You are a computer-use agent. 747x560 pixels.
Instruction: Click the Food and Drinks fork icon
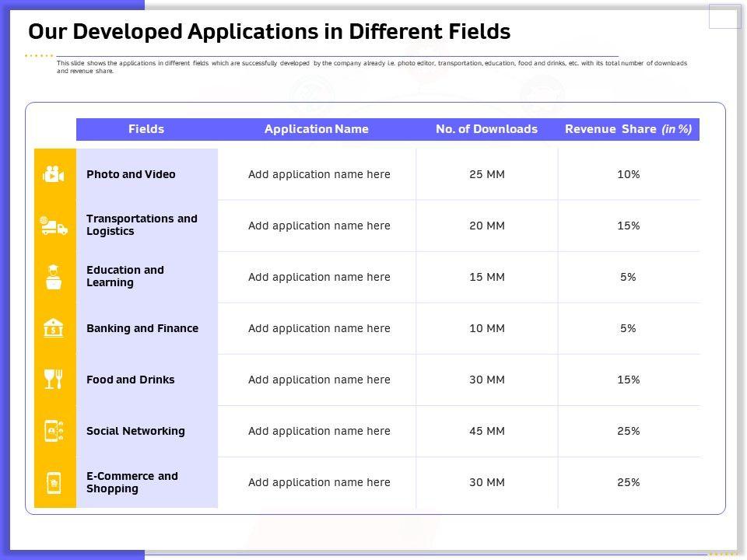[53, 380]
